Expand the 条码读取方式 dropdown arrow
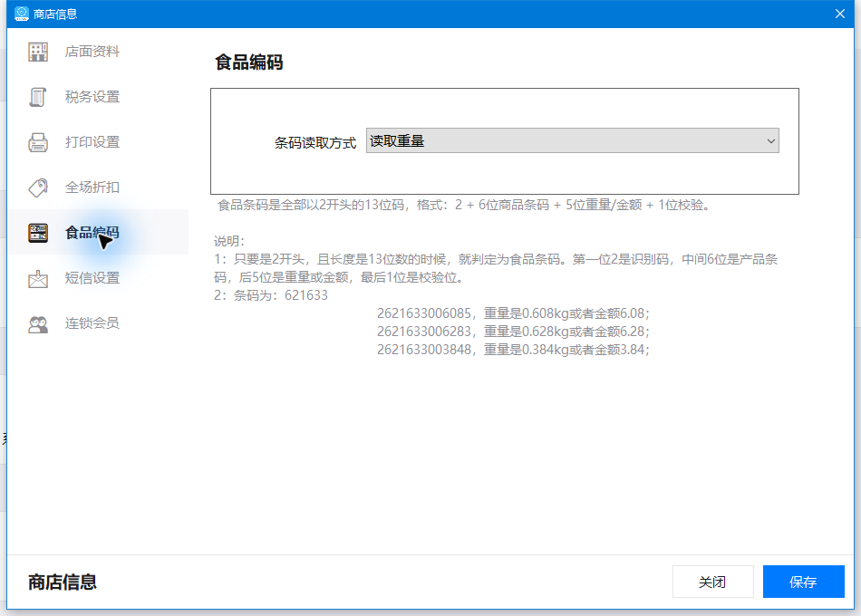 click(x=771, y=141)
